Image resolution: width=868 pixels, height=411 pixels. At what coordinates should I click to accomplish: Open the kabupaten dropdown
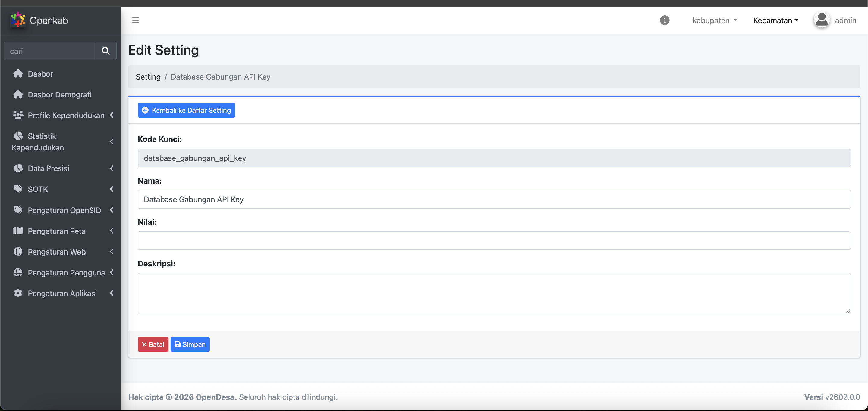(x=715, y=20)
